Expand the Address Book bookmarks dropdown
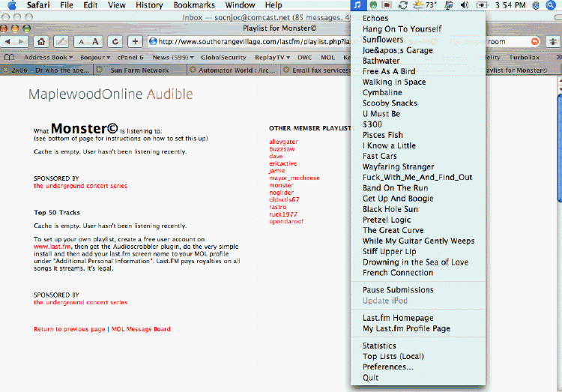Screen dimensions: 562x392 click(x=49, y=58)
